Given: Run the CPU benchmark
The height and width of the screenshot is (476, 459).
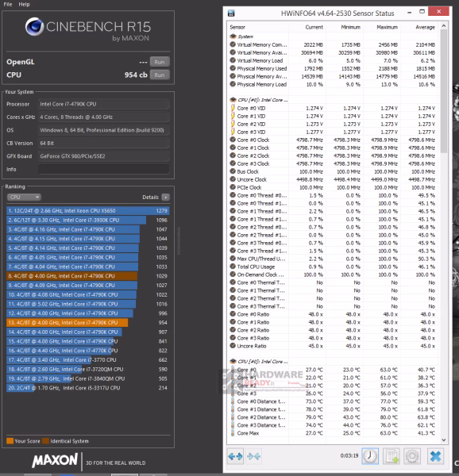Looking at the screenshot, I should pos(160,75).
